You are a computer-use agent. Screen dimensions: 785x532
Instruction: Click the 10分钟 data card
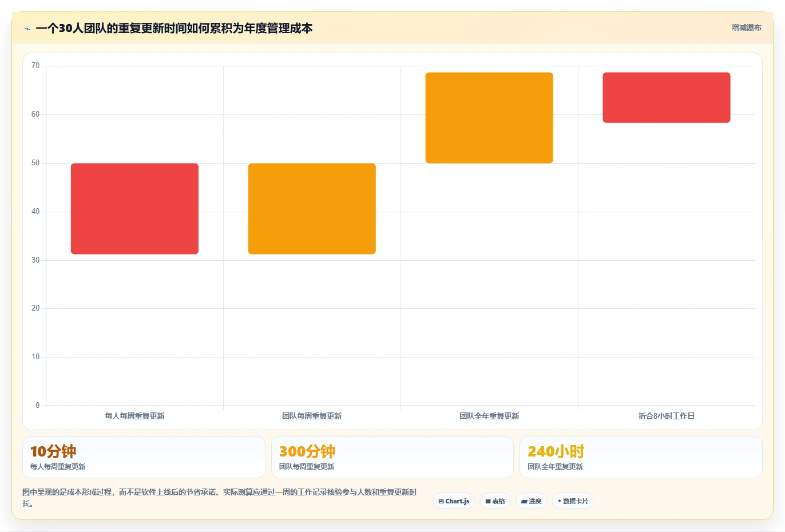(144, 457)
